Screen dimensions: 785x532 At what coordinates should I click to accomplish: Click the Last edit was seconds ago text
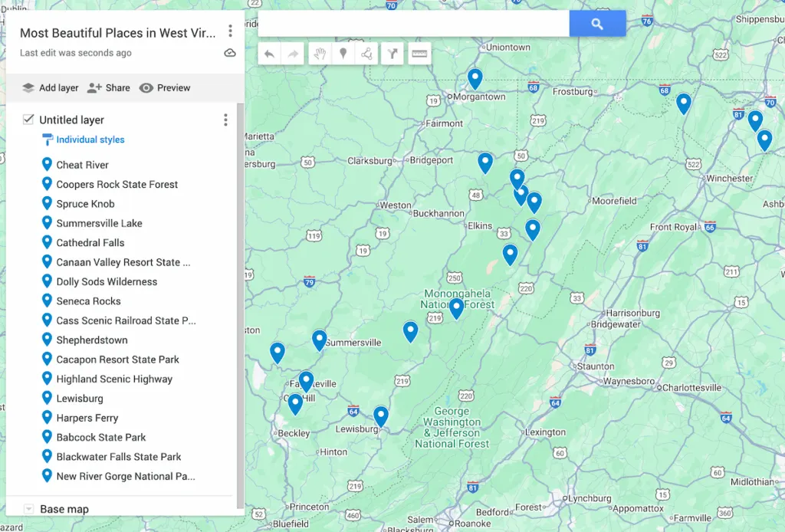pos(76,53)
